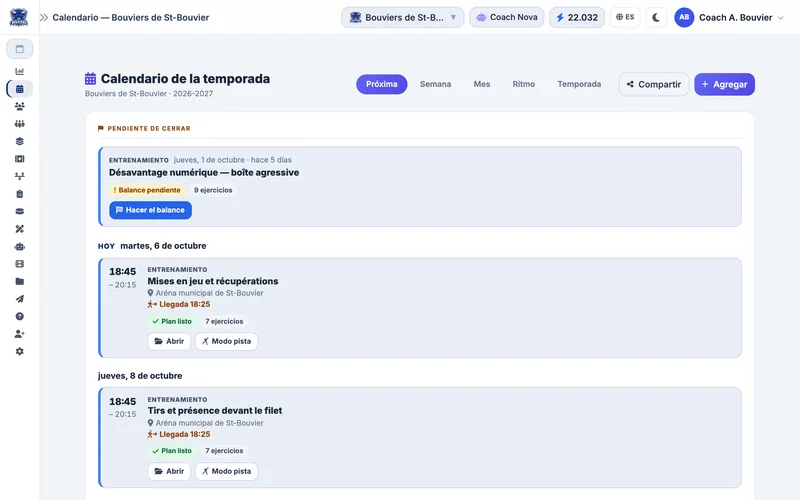Click the subtitle Bouviers de St-Bouvier · 2026-2027
Viewport: 800px width, 500px height.
click(149, 94)
